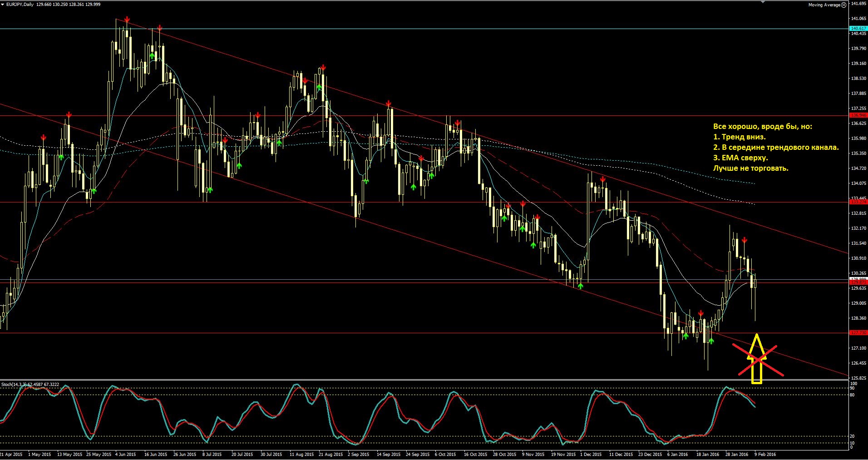Click the 134.720 value on price axis

pos(859,168)
